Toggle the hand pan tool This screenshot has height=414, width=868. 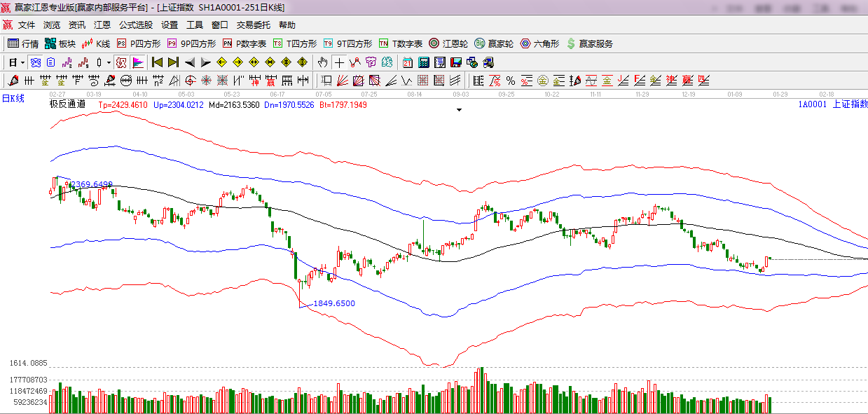pos(323,62)
